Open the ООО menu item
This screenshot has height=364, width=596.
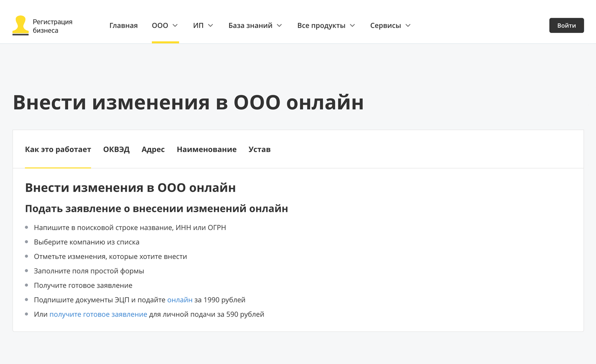(160, 25)
